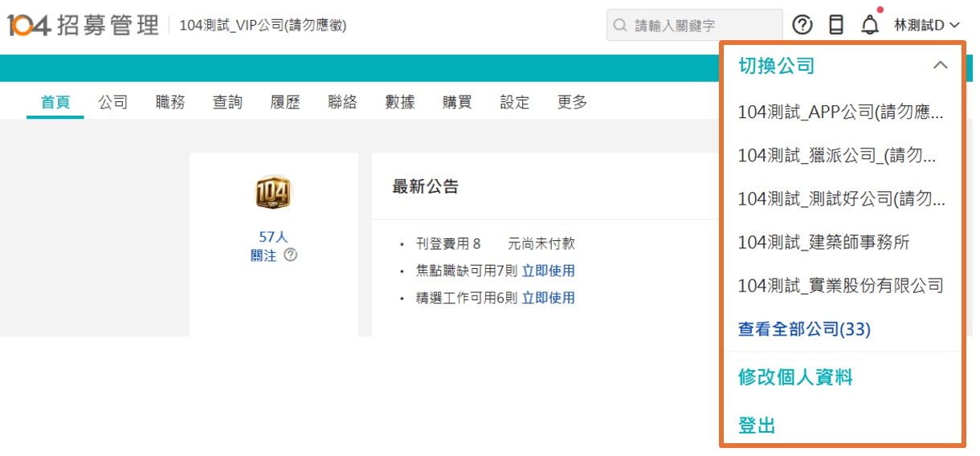Open the 購買 tab

[457, 102]
